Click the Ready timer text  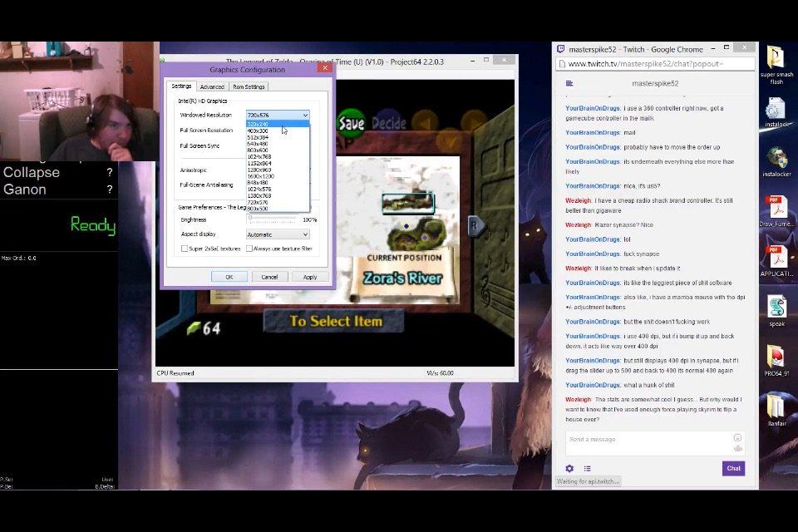point(92,224)
